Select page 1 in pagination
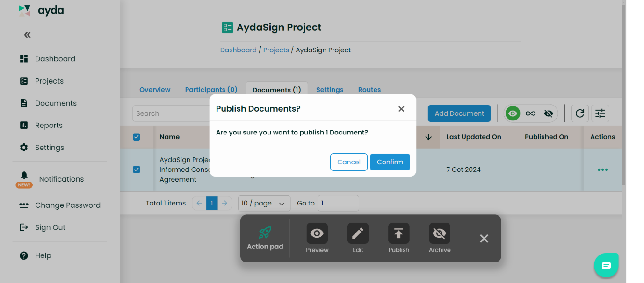This screenshot has height=283, width=644. 212,203
